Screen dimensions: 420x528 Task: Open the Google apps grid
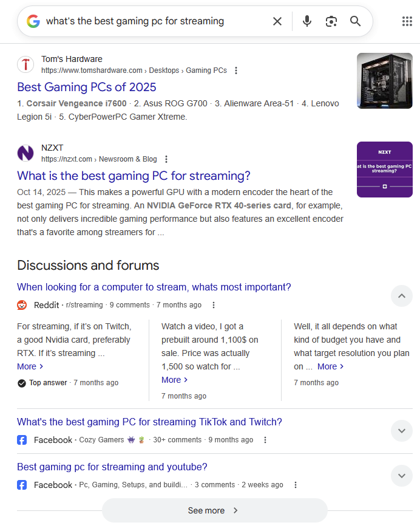[407, 21]
